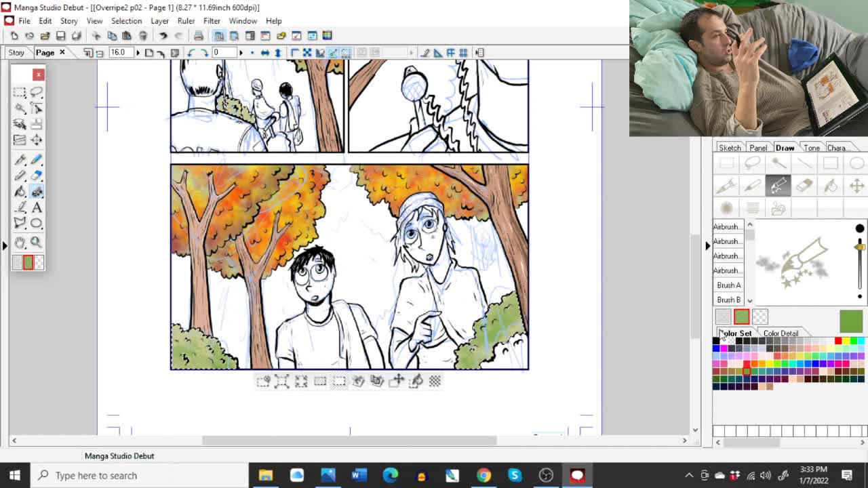Expand the panel arrow left of brush list
868x488 pixels.
pyautogui.click(x=707, y=245)
